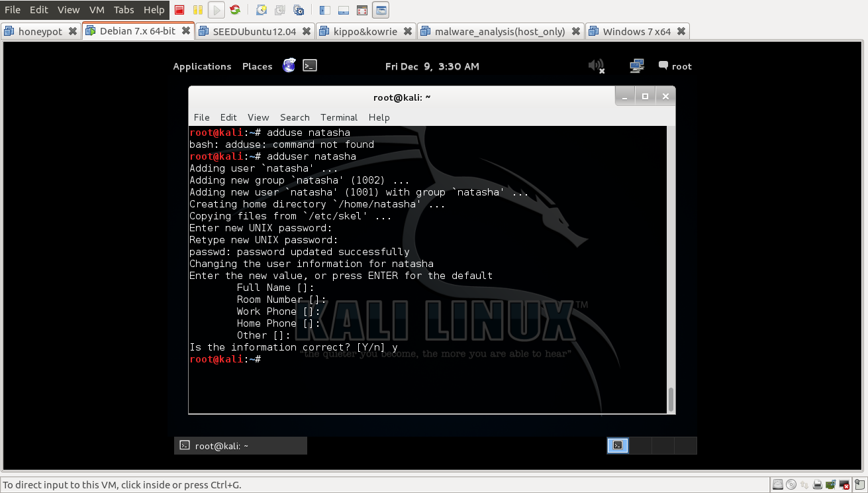Click the yellow Suspend VM button
The height and width of the screenshot is (493, 868).
[x=197, y=10]
